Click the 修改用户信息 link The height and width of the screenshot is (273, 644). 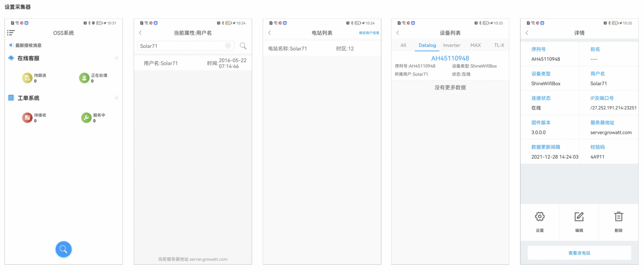(x=369, y=33)
